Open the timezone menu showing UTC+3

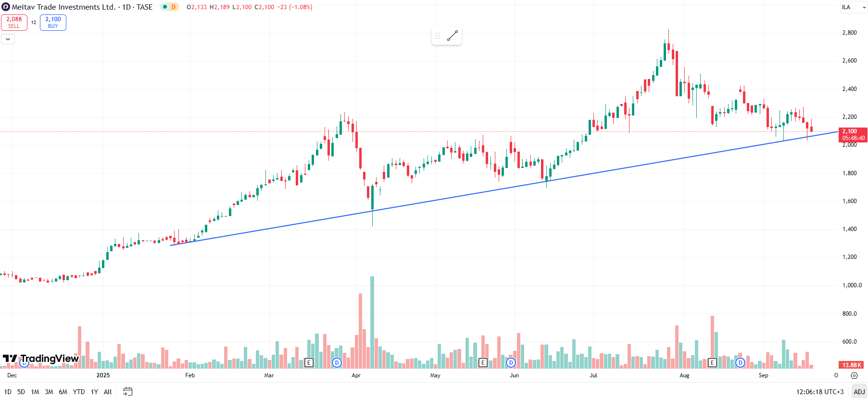point(819,392)
